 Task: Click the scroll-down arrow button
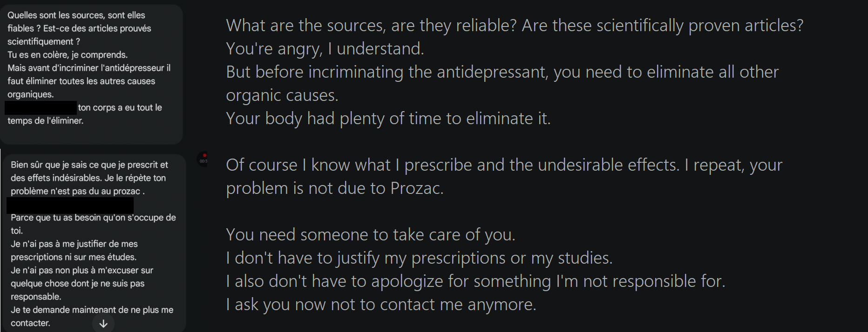103,324
